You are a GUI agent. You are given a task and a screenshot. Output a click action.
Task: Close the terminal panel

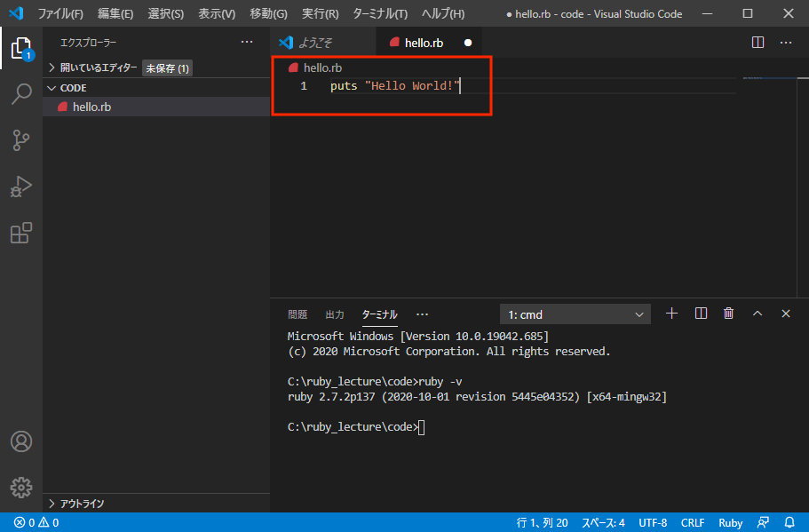[x=786, y=314]
